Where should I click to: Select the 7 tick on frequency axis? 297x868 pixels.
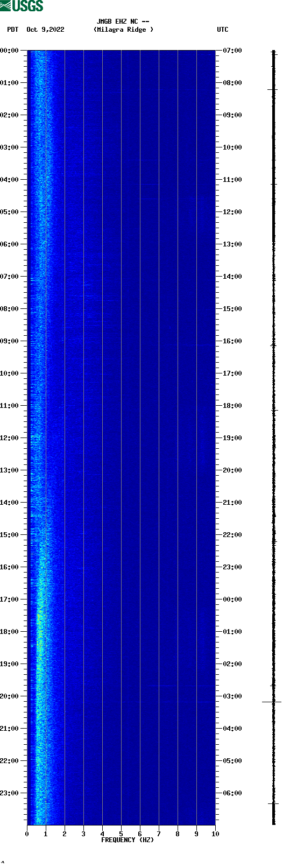(159, 834)
